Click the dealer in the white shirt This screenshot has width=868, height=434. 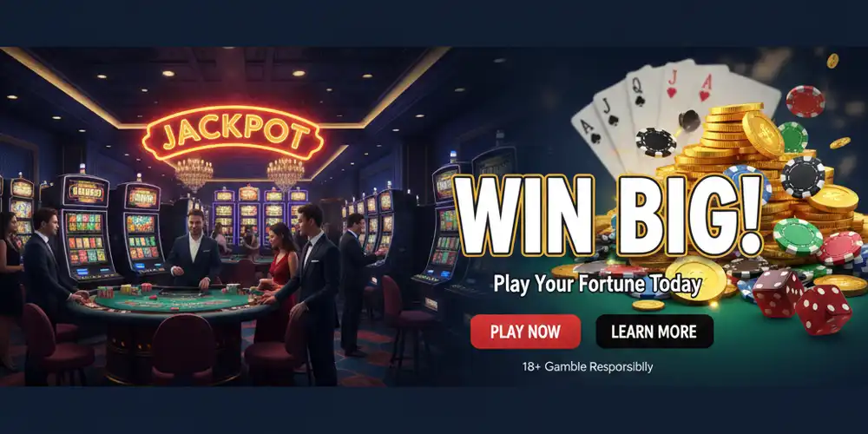[194, 249]
